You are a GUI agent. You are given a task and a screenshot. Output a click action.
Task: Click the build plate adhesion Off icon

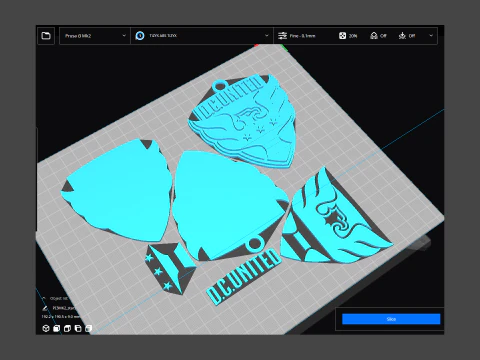pyautogui.click(x=402, y=36)
